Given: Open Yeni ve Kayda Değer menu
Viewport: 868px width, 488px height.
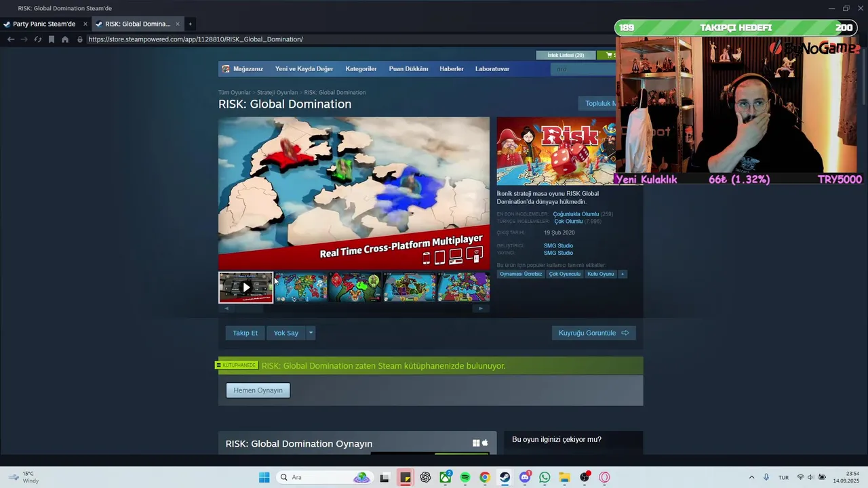Looking at the screenshot, I should 304,68.
